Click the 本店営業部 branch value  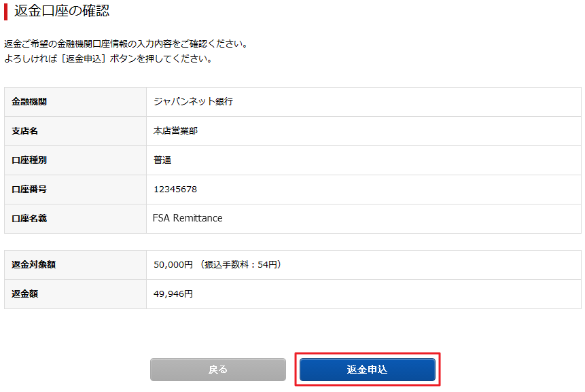[175, 131]
